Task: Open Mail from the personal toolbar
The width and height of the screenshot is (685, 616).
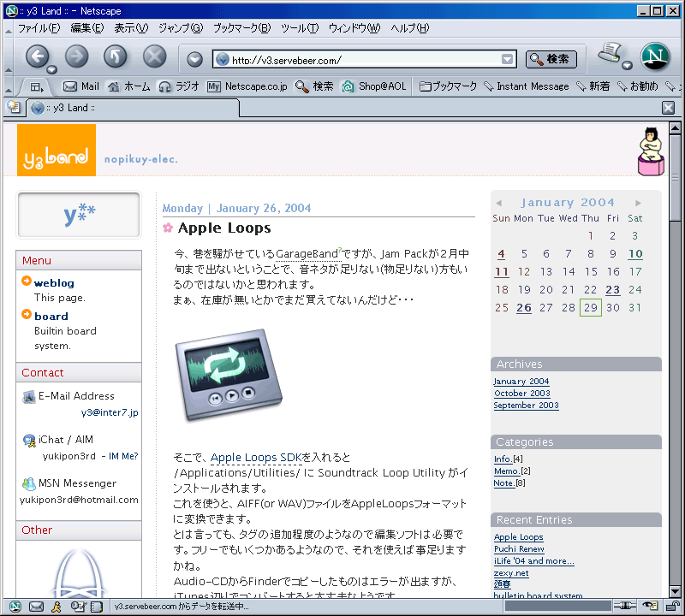Action: (x=81, y=86)
